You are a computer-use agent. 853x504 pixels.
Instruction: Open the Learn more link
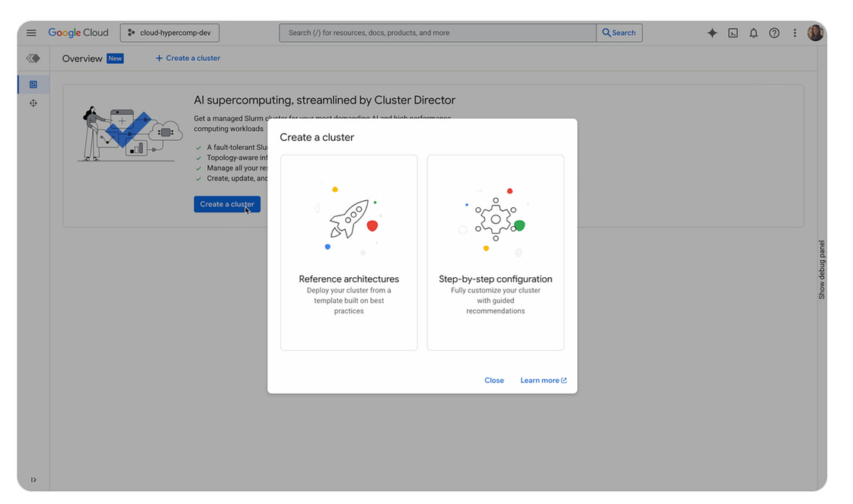tap(544, 381)
